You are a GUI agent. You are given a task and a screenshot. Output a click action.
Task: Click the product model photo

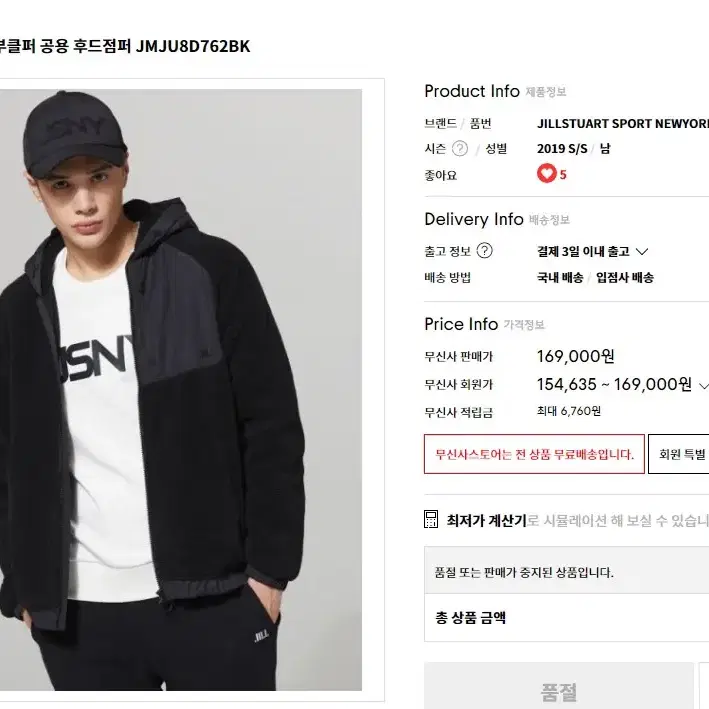181,390
